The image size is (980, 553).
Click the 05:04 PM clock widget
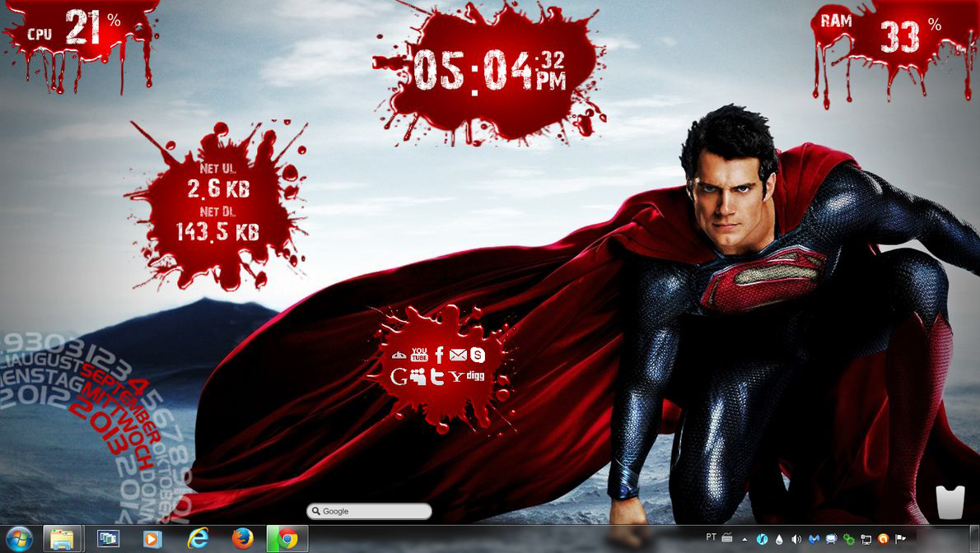point(489,72)
